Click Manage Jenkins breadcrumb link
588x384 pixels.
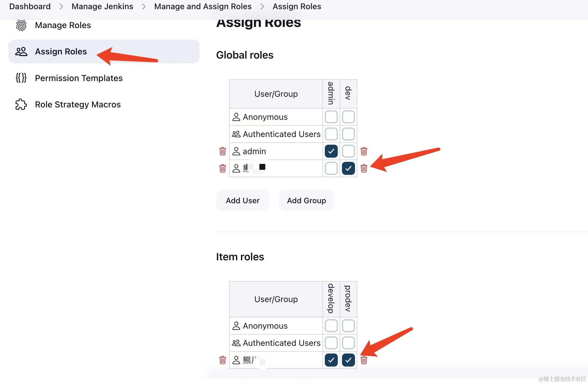point(102,7)
